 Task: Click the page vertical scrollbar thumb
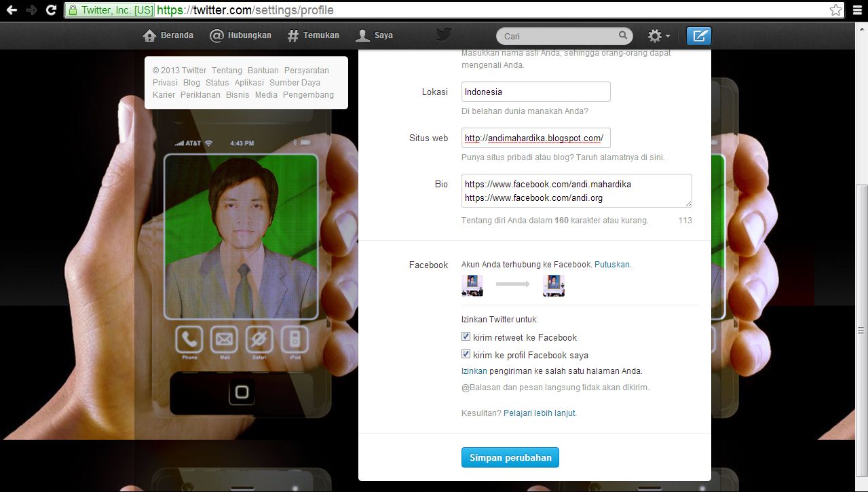point(862,331)
